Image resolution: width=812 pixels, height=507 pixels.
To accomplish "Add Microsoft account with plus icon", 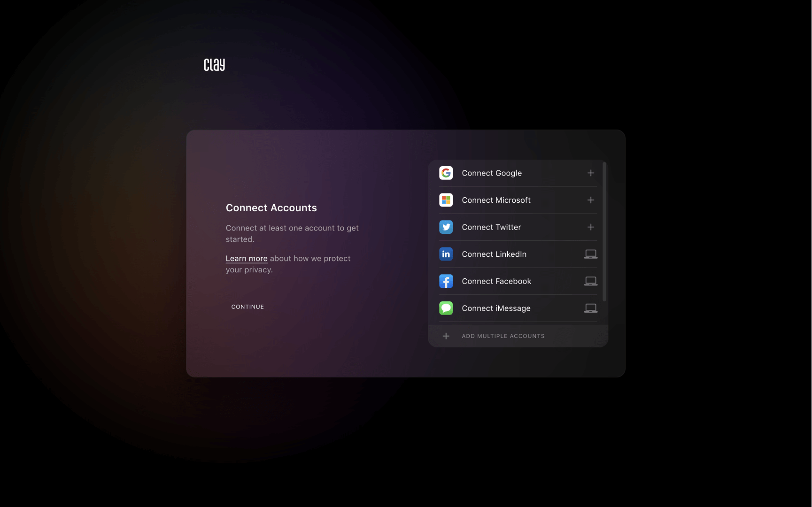I will [x=591, y=200].
